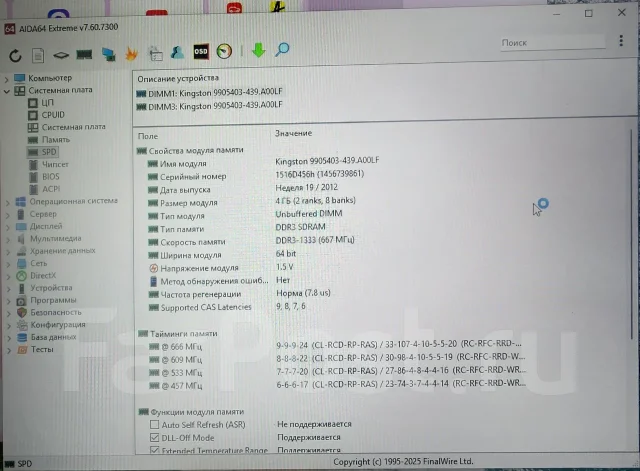Select the @ 609 МГц timing row
The image size is (640, 471).
[336, 359]
